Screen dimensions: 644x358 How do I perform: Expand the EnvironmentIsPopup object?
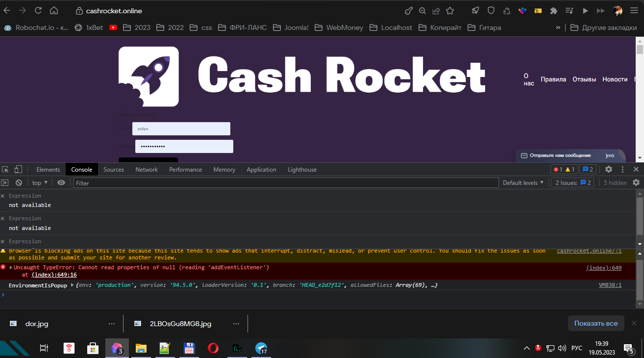point(73,285)
